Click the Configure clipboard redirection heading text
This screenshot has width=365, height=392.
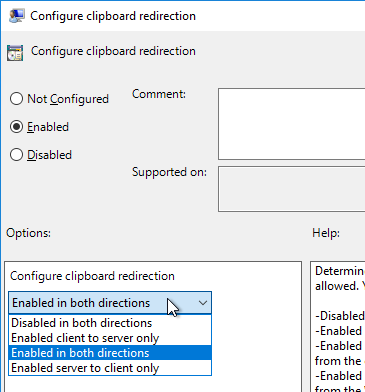click(113, 51)
